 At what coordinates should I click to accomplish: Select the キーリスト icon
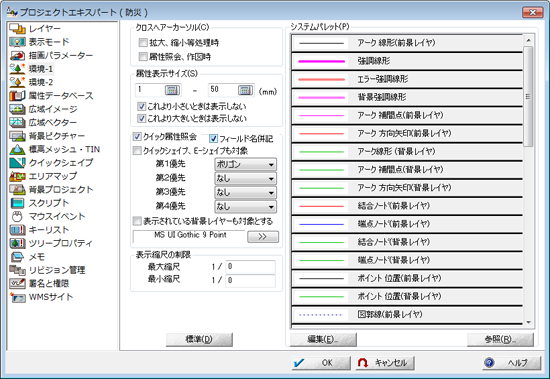pos(17,230)
